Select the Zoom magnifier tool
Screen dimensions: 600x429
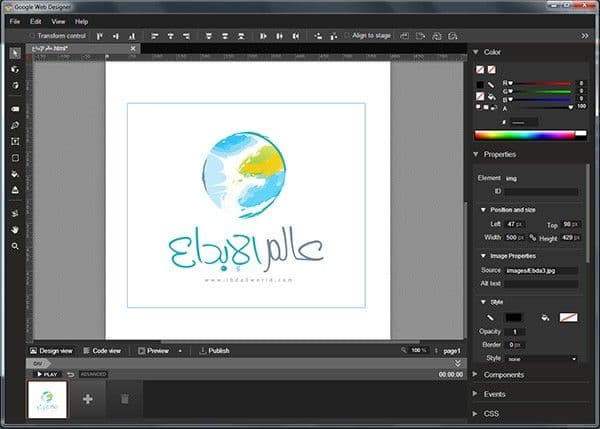15,245
